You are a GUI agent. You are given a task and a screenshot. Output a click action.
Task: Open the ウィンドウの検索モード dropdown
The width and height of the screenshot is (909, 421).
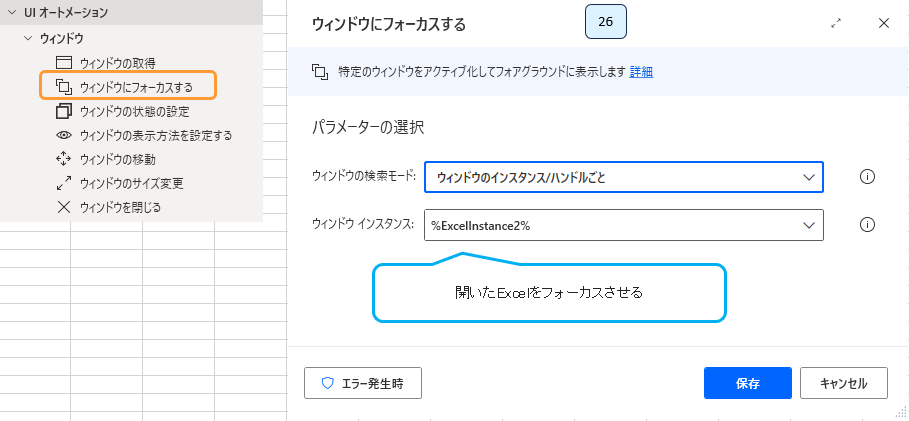623,177
